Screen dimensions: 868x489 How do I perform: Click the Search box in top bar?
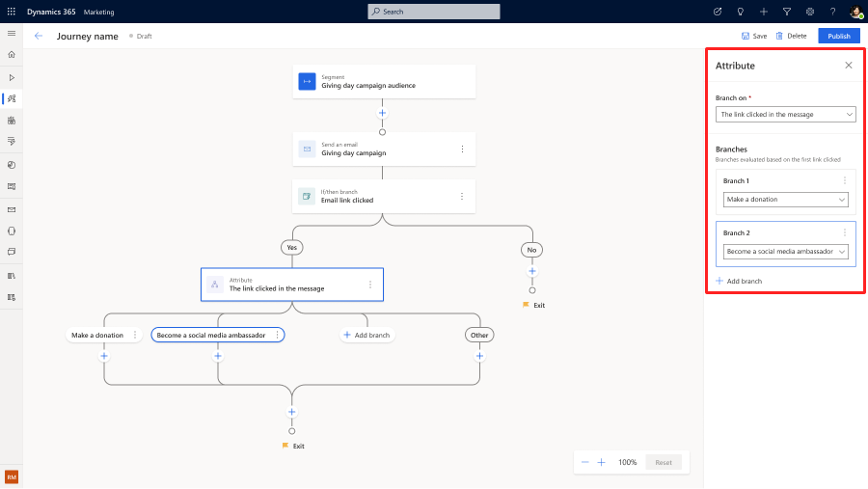[434, 12]
